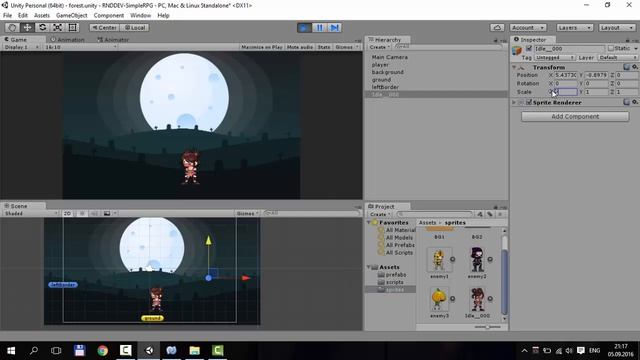Image resolution: width=640 pixels, height=360 pixels.
Task: Open Sprite Renderer help book icon
Action: coord(626,102)
